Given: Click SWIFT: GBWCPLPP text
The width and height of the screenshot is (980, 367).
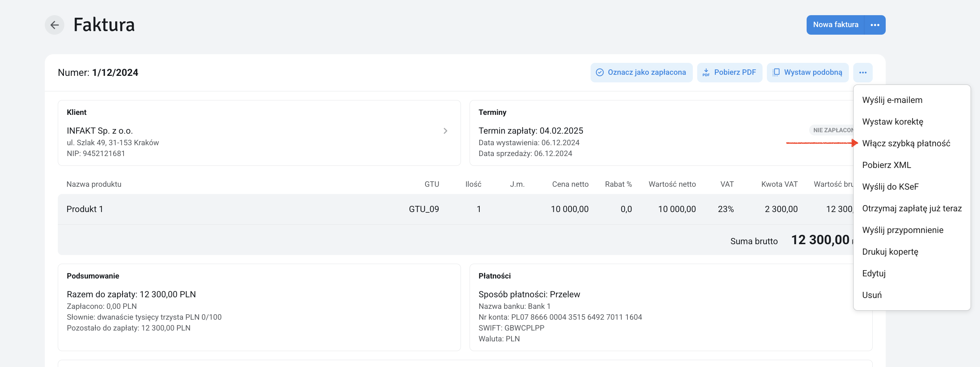Looking at the screenshot, I should tap(511, 328).
